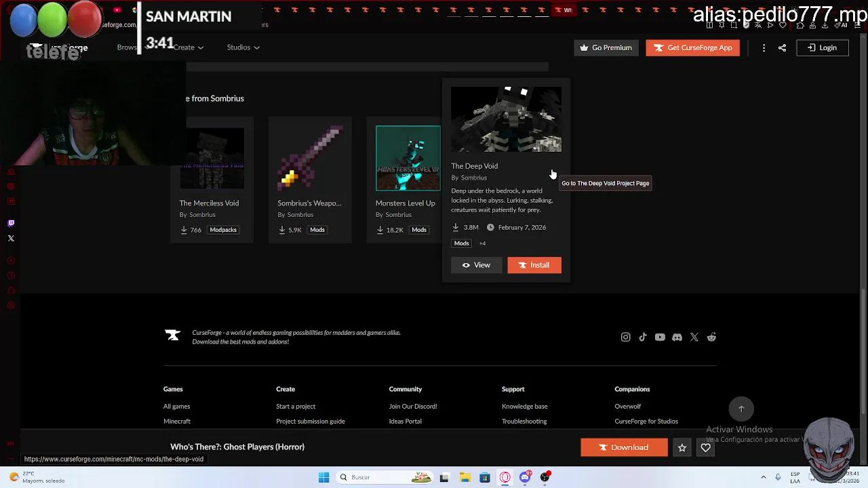
Task: Open The Deep Void thumbnail image
Action: [507, 119]
